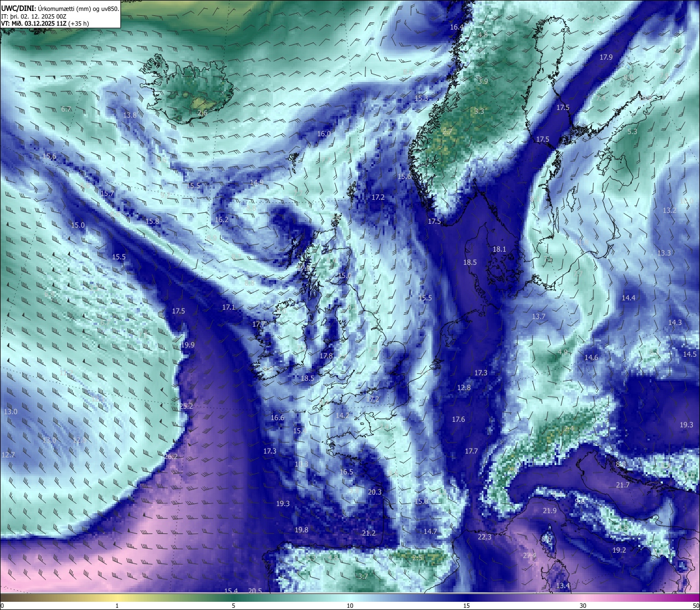Click the 18.1 value over Denmark

[x=499, y=249]
